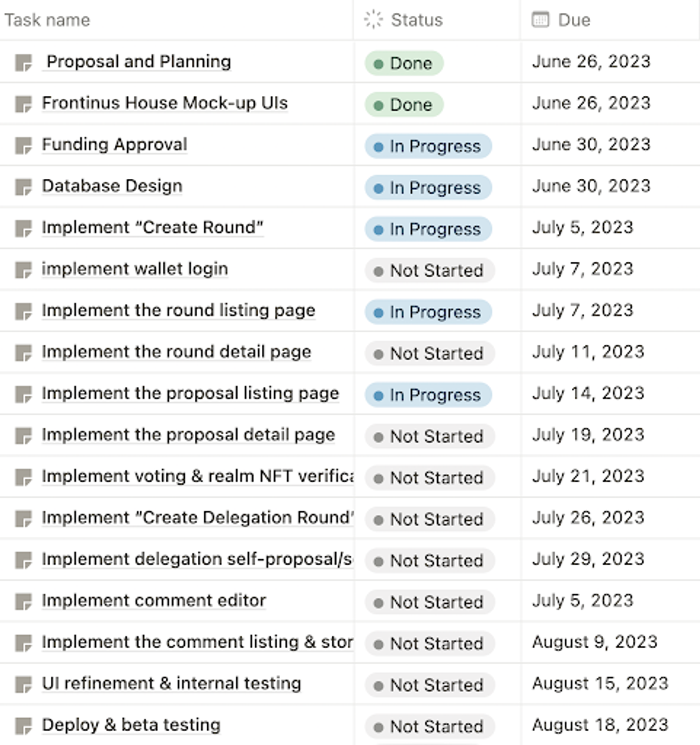Click the Task name column header

[x=48, y=20]
